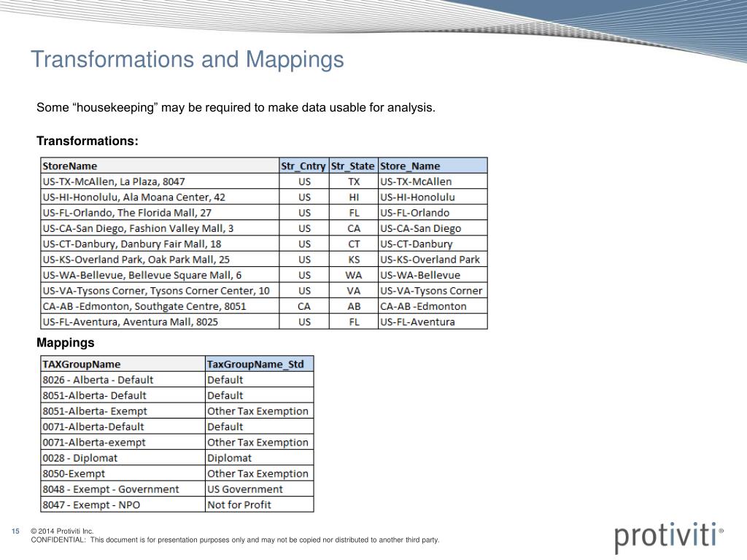This screenshot has width=747, height=560.
Task: Click the 'KS' state cell
Action: point(354,260)
